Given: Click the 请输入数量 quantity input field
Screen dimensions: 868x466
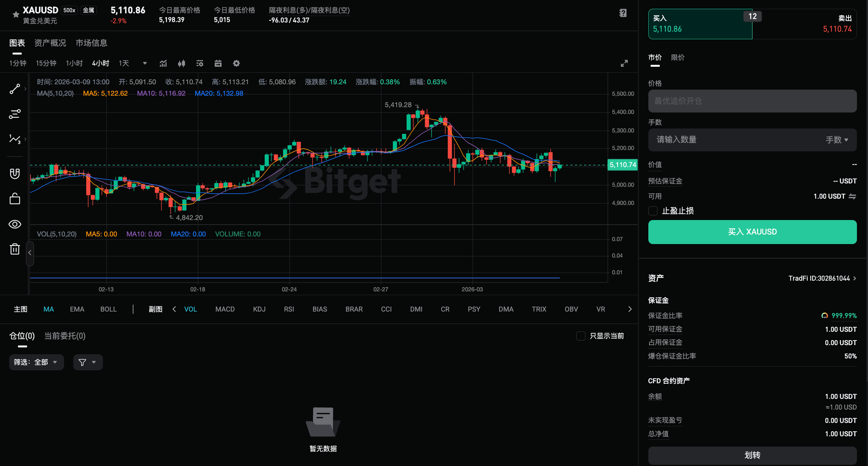Looking at the screenshot, I should tap(725, 140).
